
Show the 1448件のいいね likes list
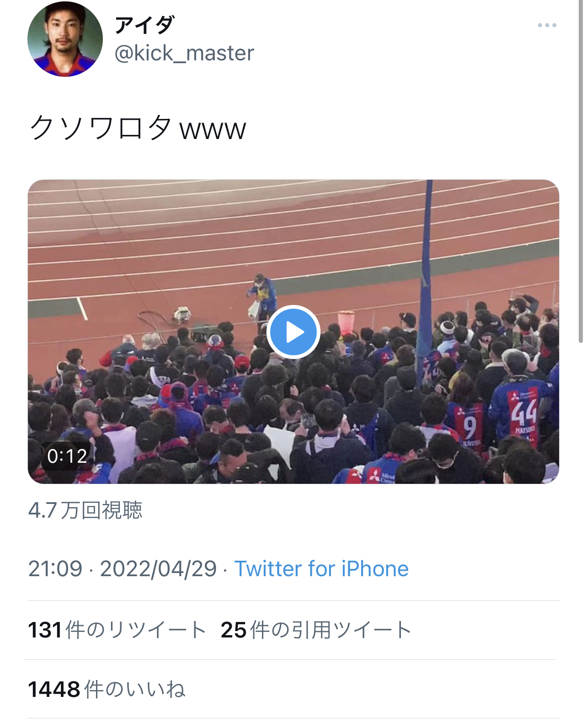click(107, 689)
